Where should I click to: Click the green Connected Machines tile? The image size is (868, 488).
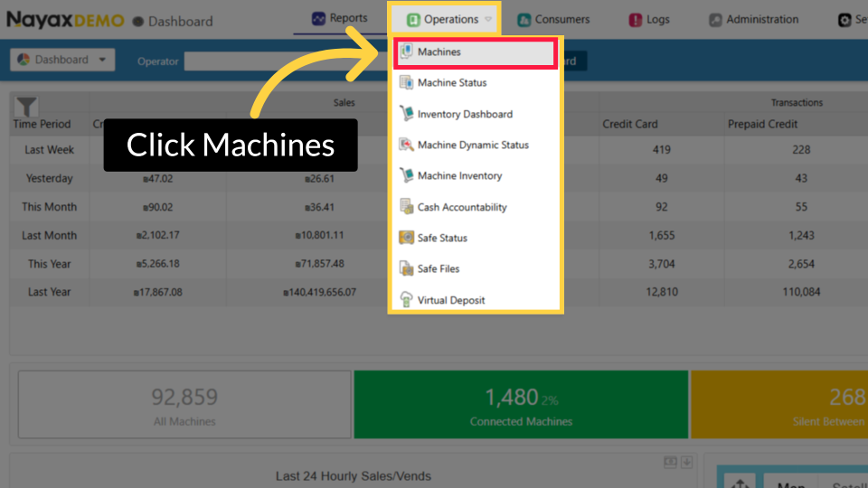521,405
